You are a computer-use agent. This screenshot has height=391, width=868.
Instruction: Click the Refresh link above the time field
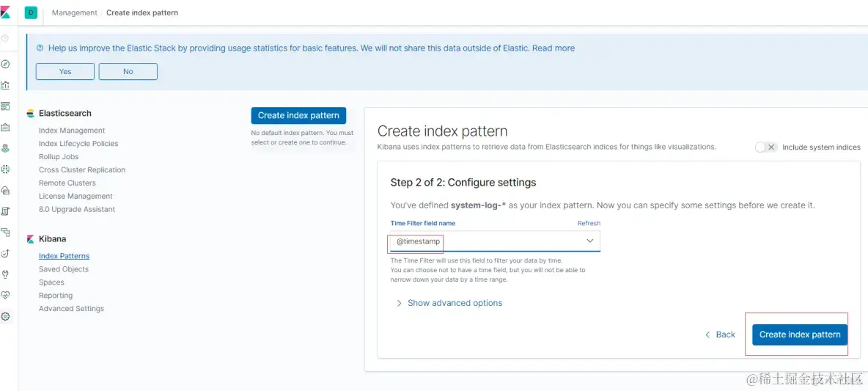point(589,223)
